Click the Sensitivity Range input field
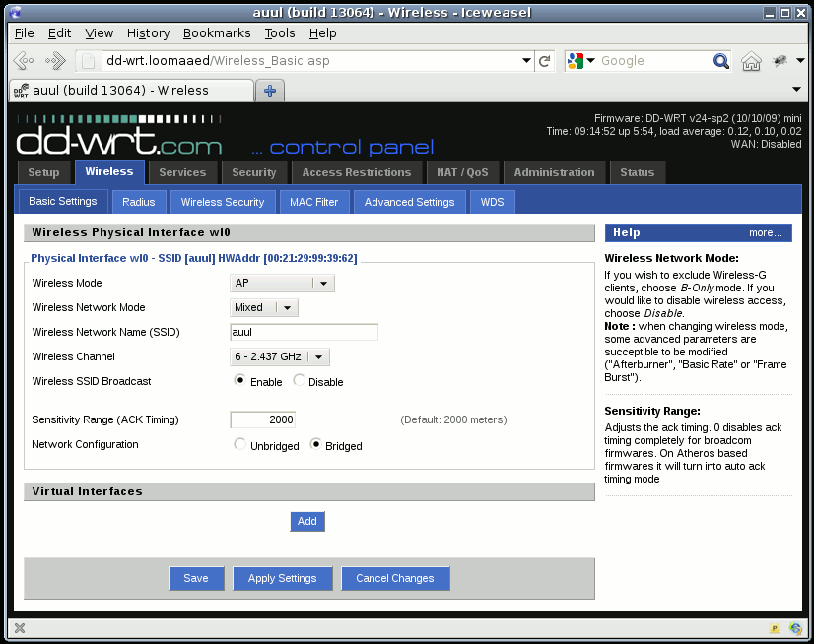This screenshot has width=814, height=644. [263, 419]
